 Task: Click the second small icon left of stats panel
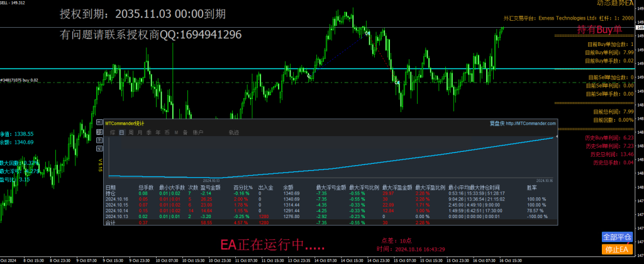coord(99,132)
